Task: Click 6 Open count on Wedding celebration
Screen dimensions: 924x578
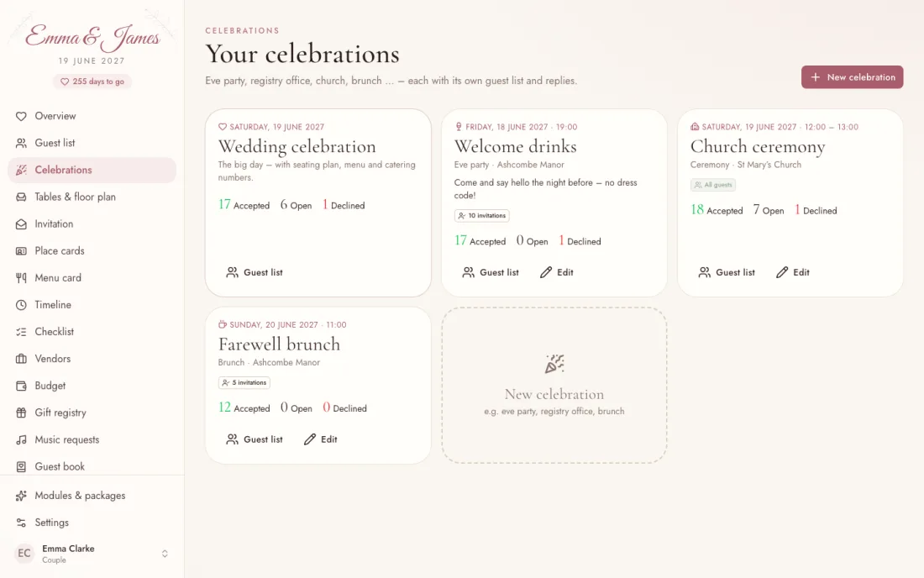Action: pos(296,205)
